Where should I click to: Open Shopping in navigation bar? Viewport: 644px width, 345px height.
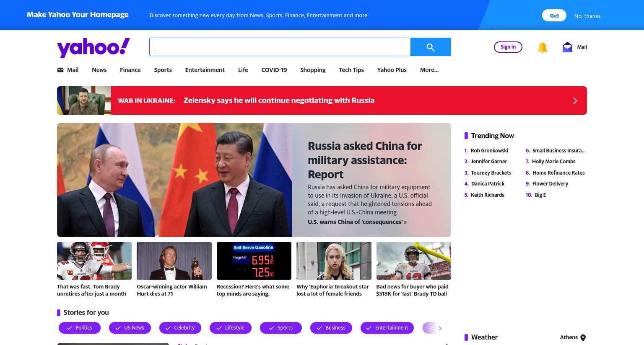(313, 70)
